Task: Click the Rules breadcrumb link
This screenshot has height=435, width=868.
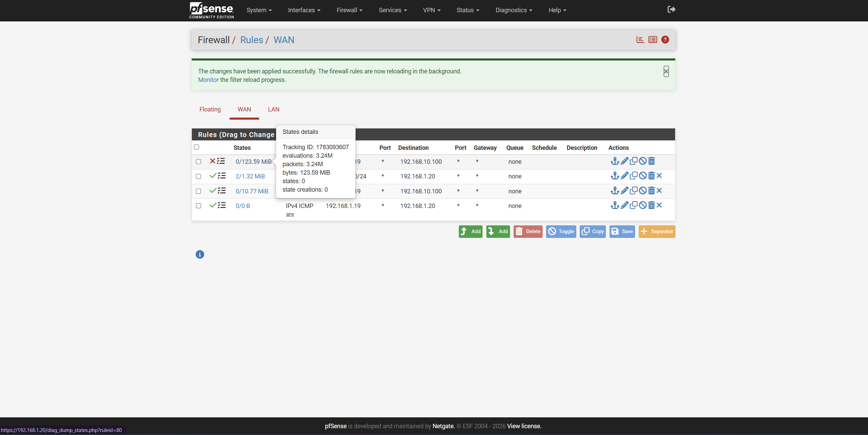Action: (252, 40)
